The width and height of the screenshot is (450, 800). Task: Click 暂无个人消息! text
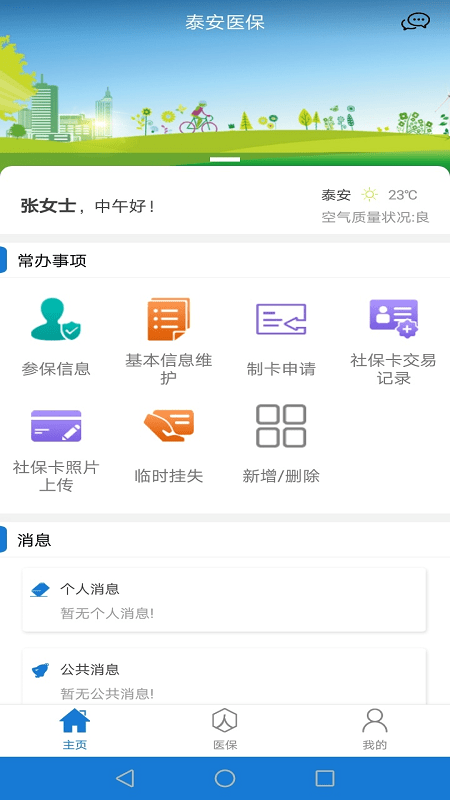[x=107, y=613]
